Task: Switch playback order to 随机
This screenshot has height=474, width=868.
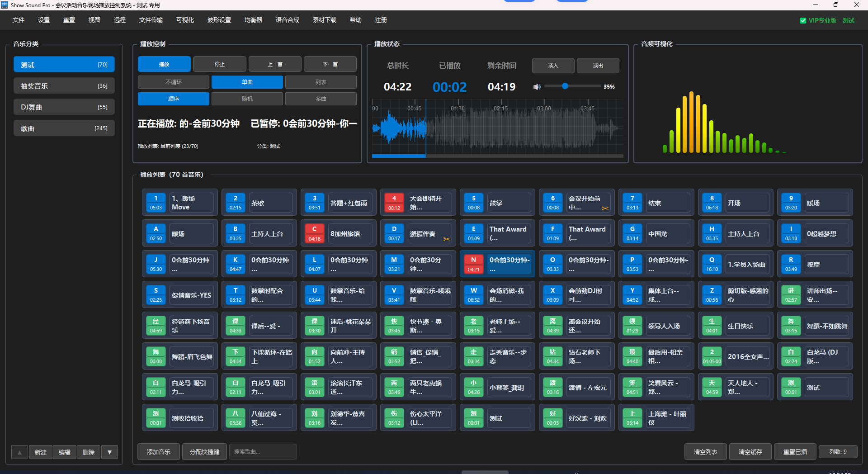Action: [x=247, y=99]
